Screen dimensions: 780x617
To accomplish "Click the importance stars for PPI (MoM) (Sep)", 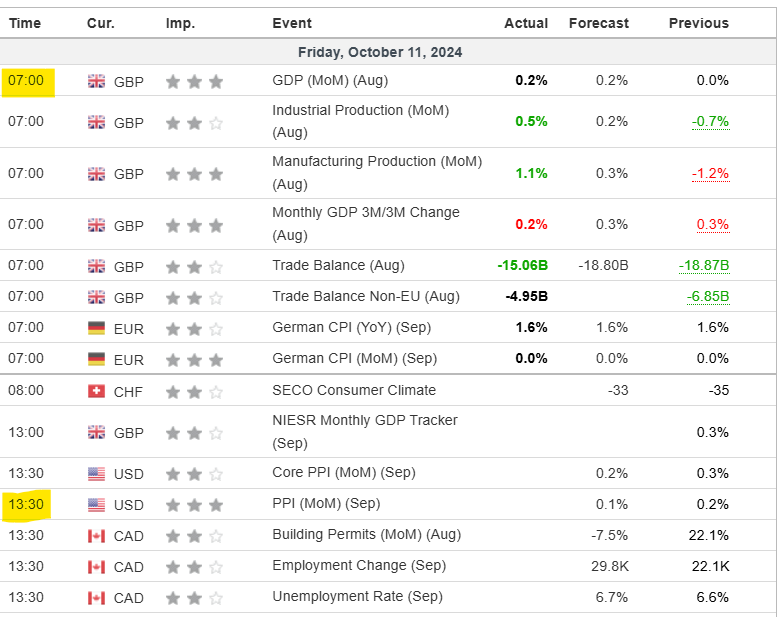I will (x=194, y=504).
